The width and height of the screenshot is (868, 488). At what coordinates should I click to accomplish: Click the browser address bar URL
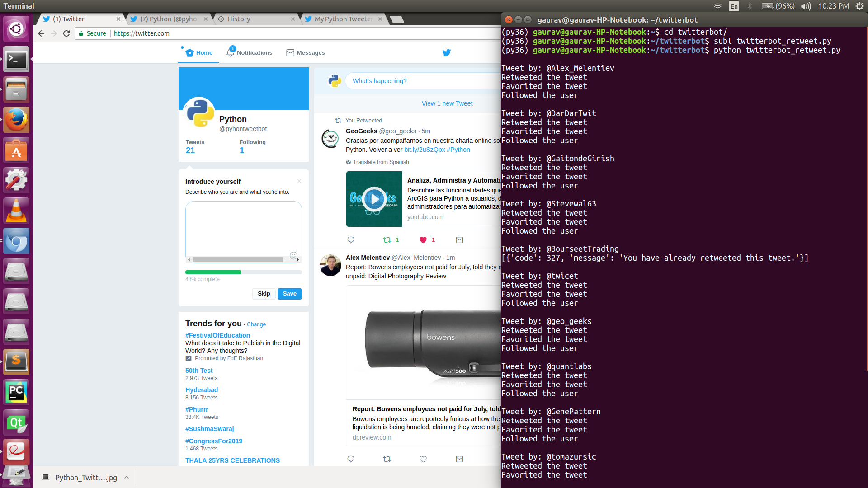click(142, 33)
